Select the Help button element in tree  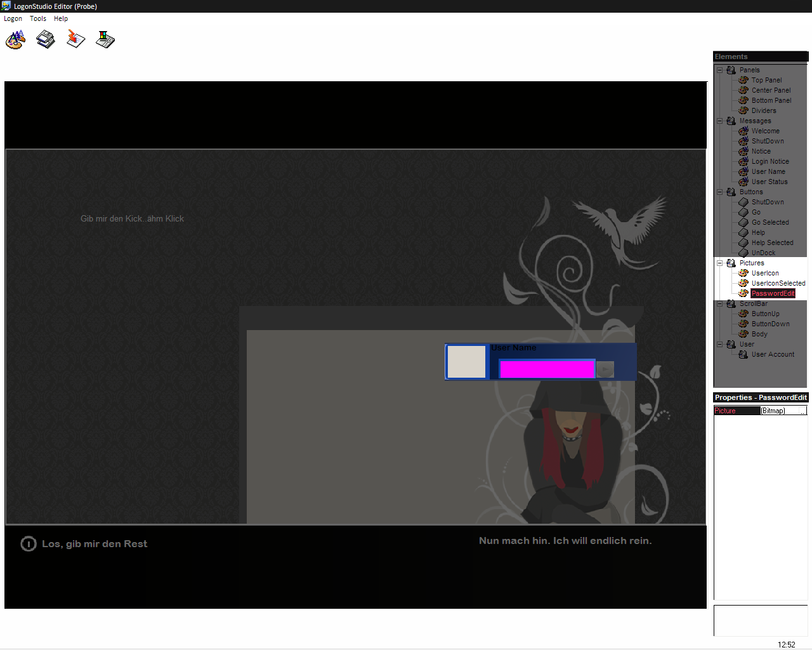[758, 232]
